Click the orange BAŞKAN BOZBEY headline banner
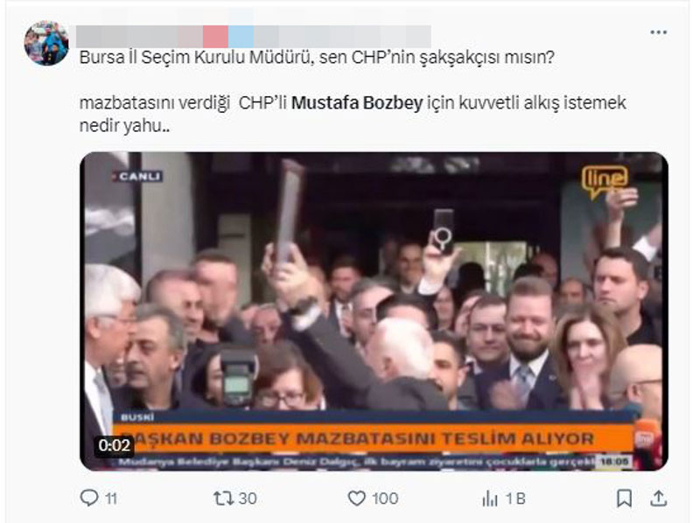Viewport: 700px width, 523px height. [x=373, y=438]
